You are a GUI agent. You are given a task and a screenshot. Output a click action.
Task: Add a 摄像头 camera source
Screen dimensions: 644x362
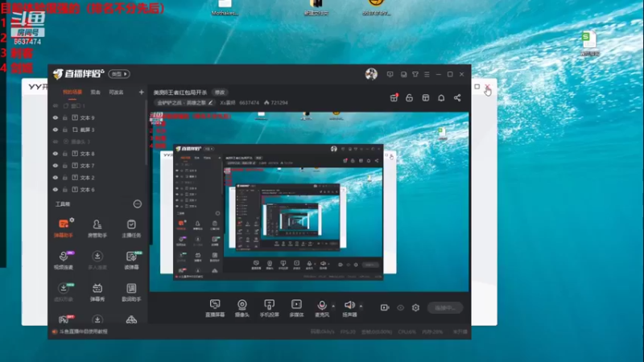point(242,308)
